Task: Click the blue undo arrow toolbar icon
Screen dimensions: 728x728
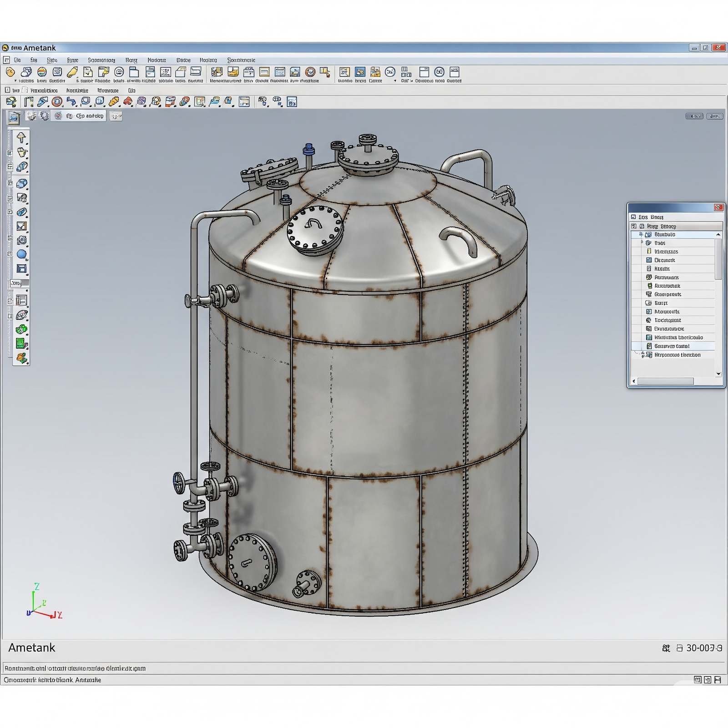Action: pos(71,101)
